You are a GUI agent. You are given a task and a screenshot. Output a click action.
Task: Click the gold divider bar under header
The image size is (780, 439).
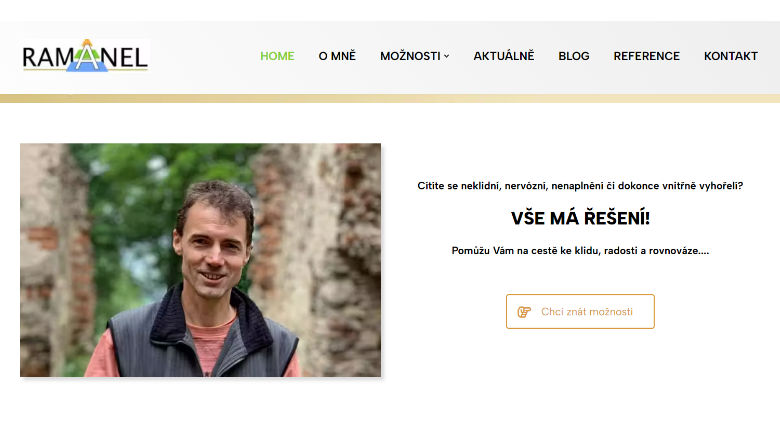point(390,98)
